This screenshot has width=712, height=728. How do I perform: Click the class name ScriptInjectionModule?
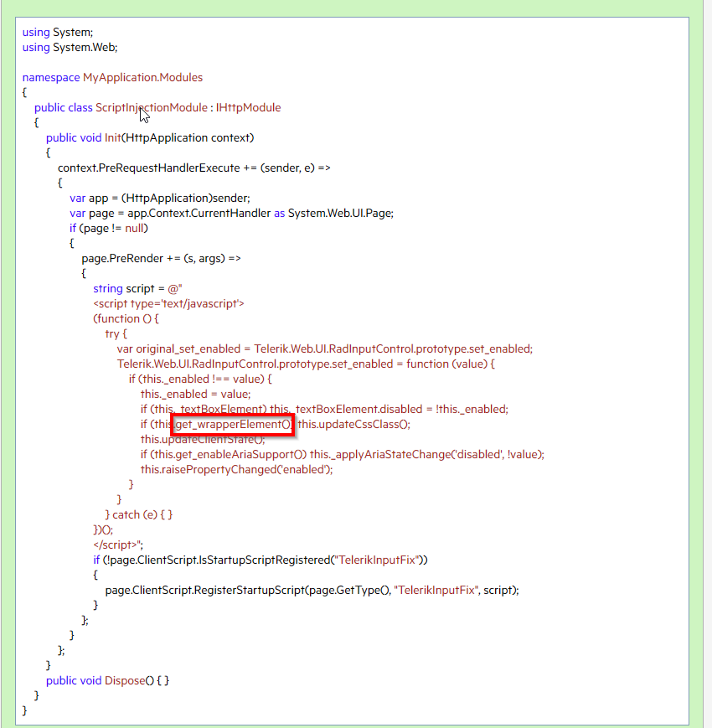[152, 108]
